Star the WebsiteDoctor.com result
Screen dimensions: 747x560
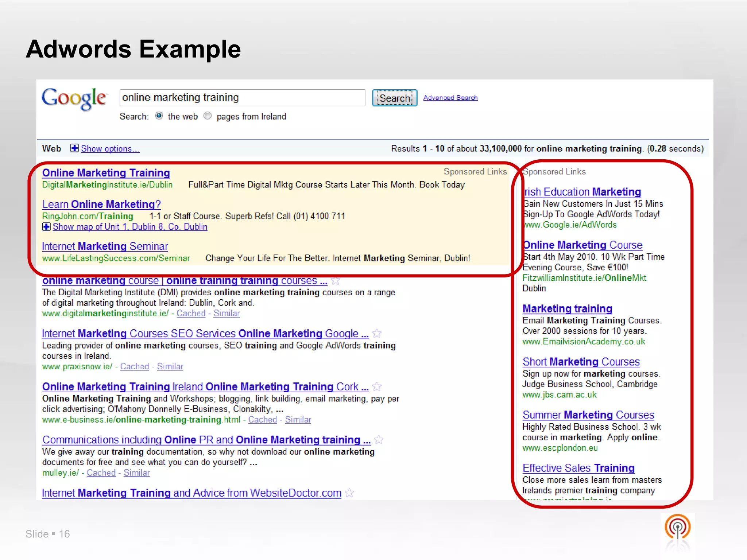[349, 493]
